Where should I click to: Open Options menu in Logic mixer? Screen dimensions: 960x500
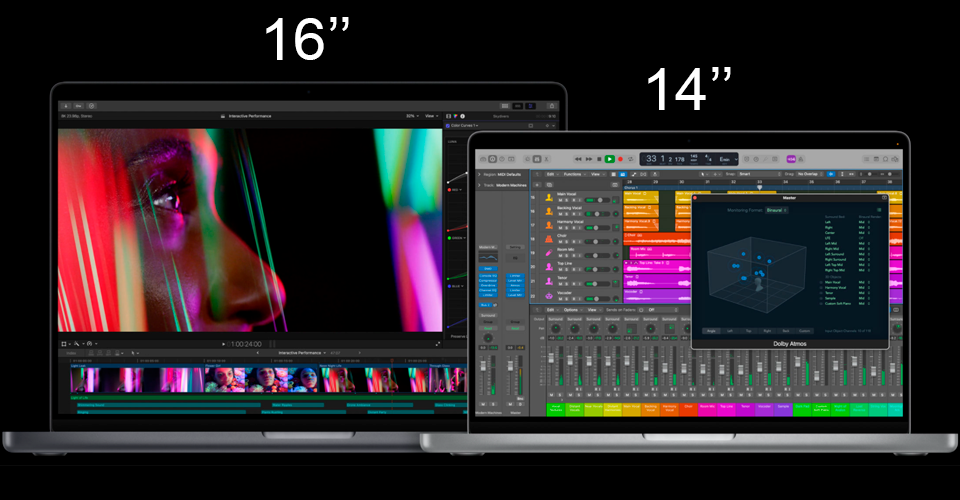coord(573,310)
